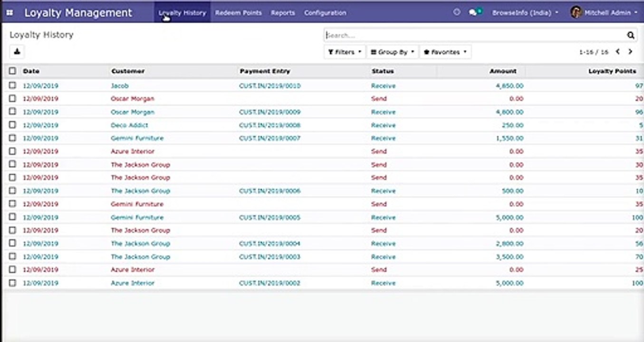This screenshot has width=644, height=342.
Task: Click payment entry CUST.IN/2019/0008
Action: (270, 125)
